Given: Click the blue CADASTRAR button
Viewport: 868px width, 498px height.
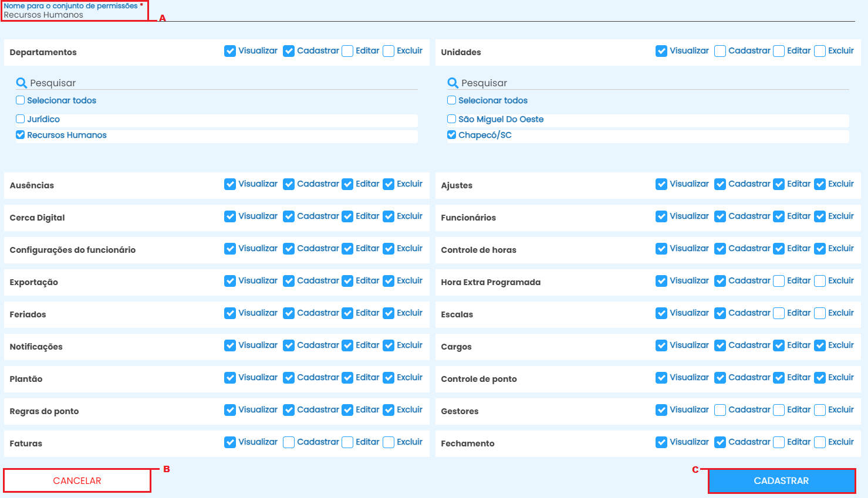Looking at the screenshot, I should tap(781, 481).
